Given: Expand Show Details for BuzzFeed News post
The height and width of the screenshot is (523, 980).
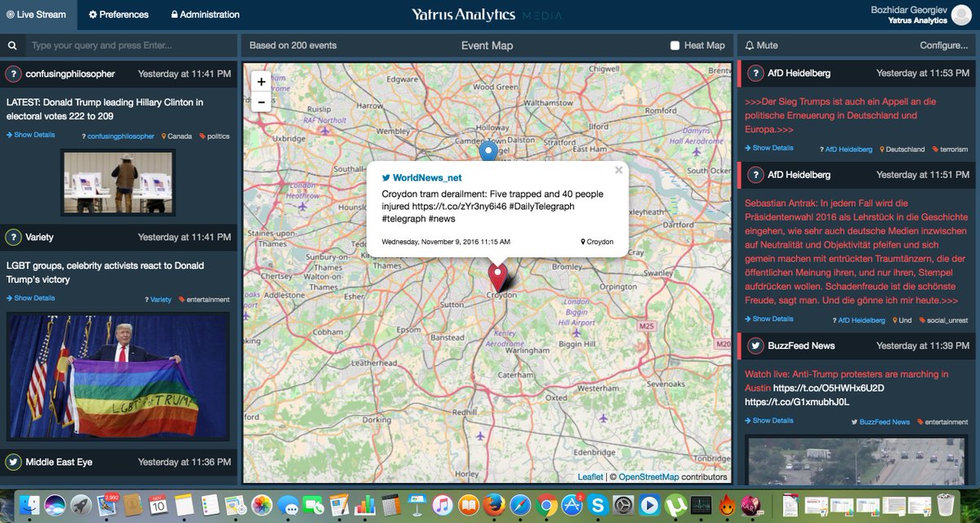Looking at the screenshot, I should [x=768, y=421].
